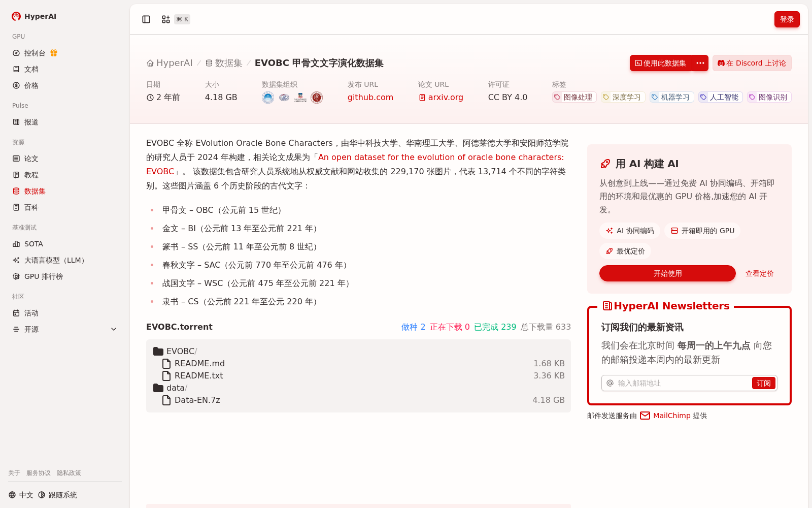The image size is (812, 508).
Task: Click 开箱即用的 GPU chip
Action: pyautogui.click(x=702, y=231)
